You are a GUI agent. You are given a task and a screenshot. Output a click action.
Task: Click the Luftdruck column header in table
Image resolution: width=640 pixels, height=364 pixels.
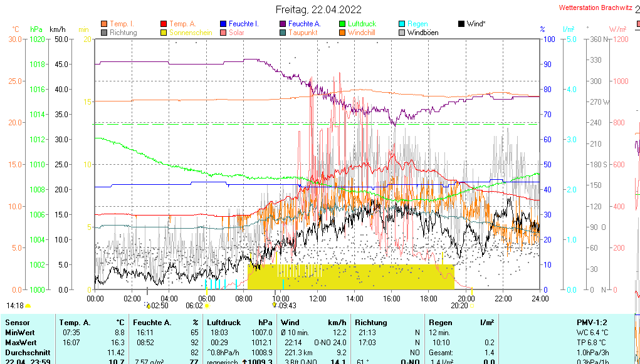pyautogui.click(x=224, y=322)
